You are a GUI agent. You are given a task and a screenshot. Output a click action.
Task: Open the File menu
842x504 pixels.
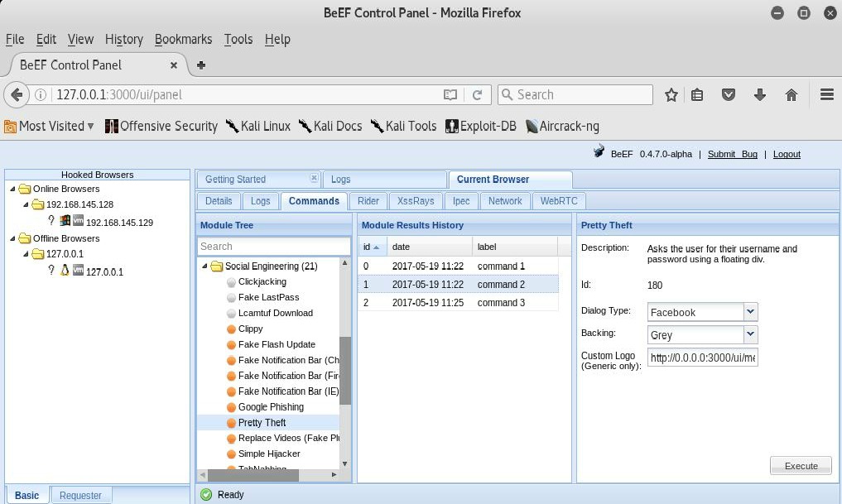click(15, 39)
